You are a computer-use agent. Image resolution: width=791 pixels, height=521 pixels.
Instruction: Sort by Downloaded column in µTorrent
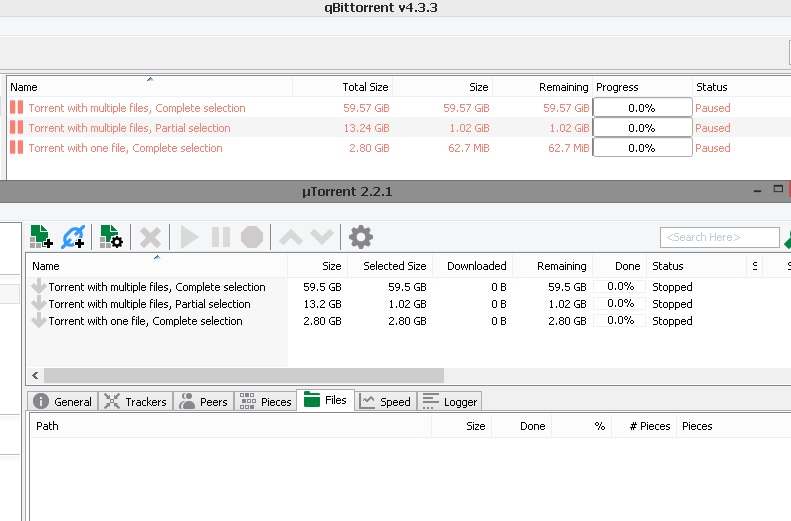point(472,266)
